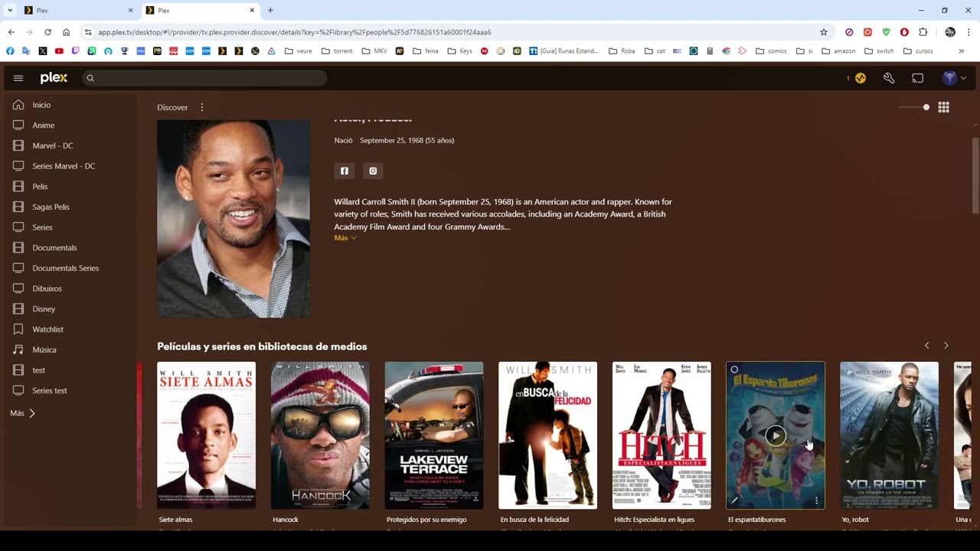Open the user account avatar menu
The width and height of the screenshot is (980, 551).
click(954, 78)
